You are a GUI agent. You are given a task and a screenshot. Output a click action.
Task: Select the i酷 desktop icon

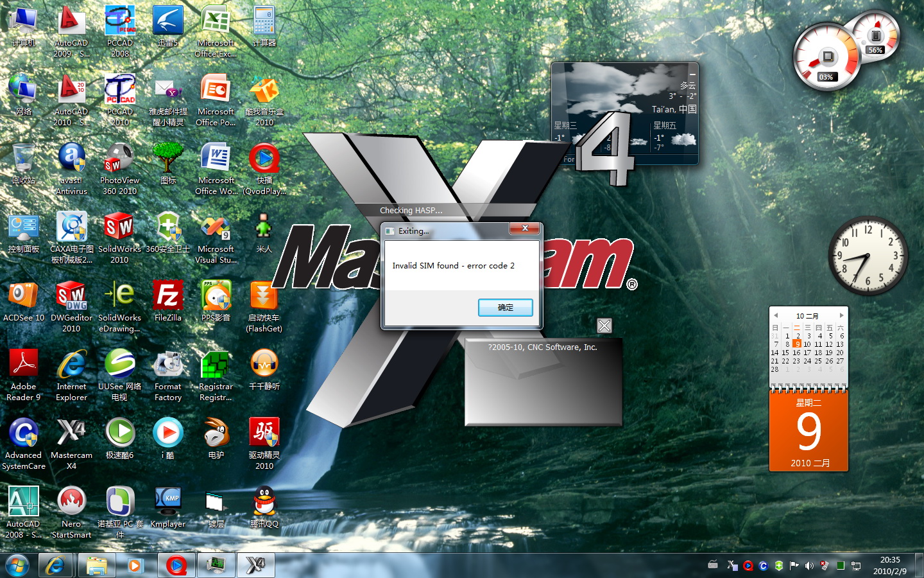(167, 439)
